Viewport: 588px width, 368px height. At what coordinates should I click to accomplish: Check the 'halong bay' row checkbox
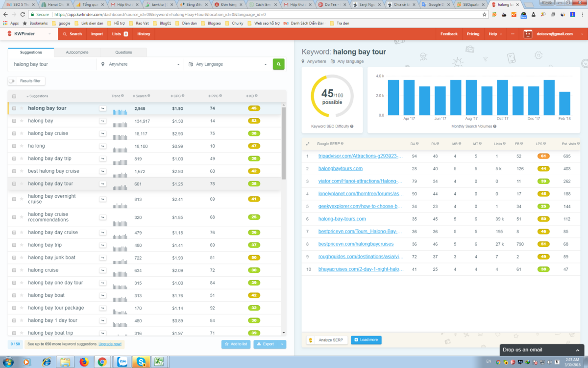point(14,121)
